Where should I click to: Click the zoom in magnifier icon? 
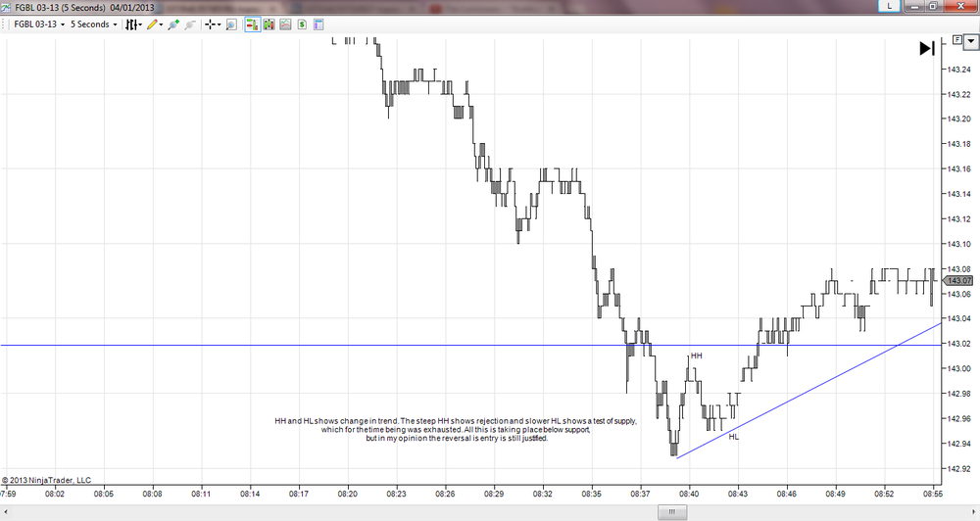point(173,24)
